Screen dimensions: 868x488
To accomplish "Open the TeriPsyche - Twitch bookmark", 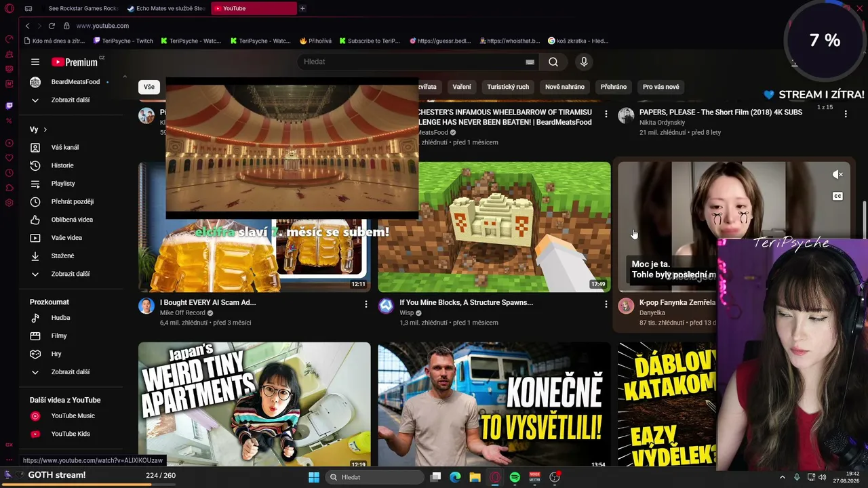I will coord(123,41).
